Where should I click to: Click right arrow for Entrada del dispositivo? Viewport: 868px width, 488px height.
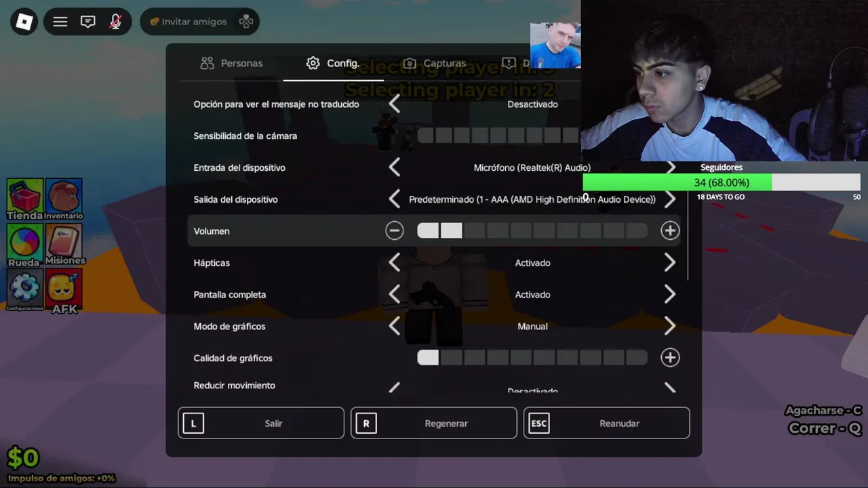(x=670, y=167)
